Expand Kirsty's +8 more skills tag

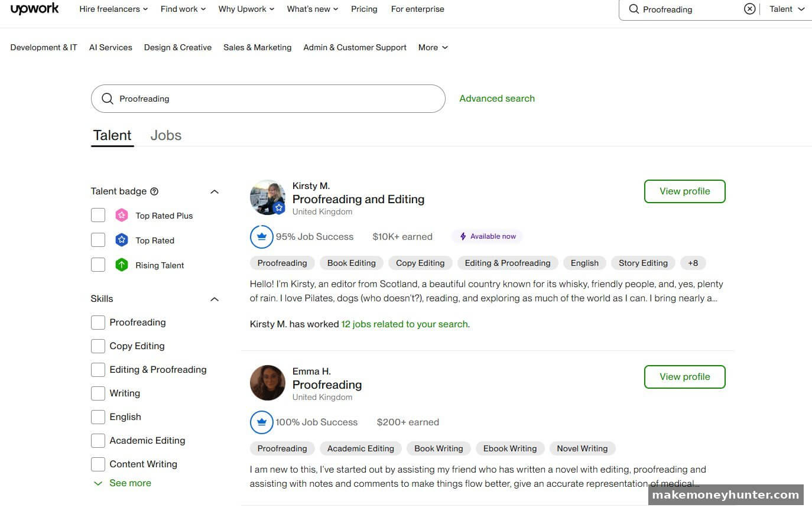click(x=693, y=263)
